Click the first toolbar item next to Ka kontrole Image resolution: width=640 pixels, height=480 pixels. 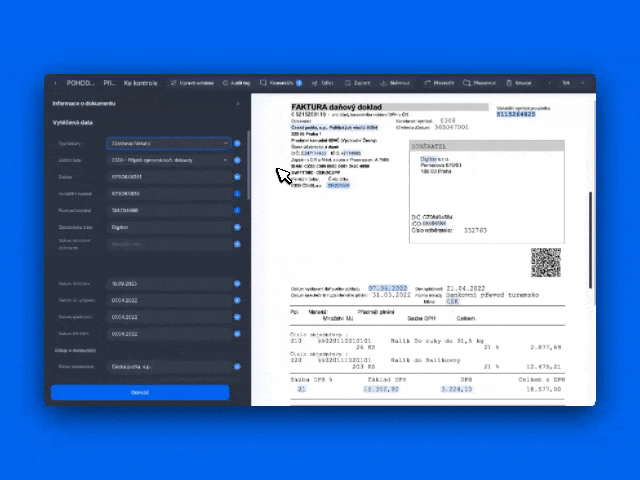pyautogui.click(x=192, y=83)
